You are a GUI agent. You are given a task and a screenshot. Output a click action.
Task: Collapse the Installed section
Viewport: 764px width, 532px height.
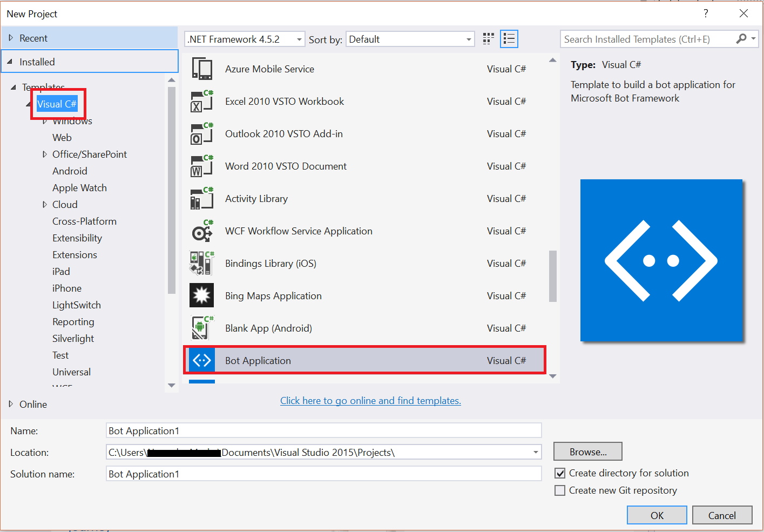point(10,62)
